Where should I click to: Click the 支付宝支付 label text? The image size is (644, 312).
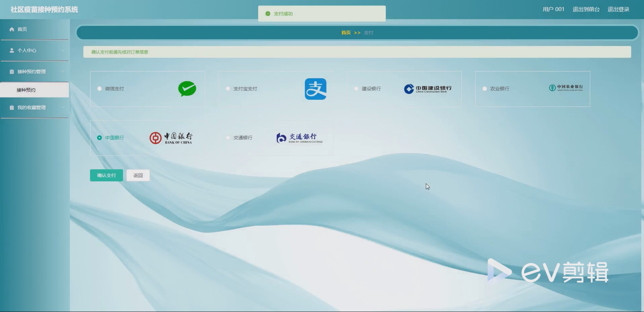[x=245, y=89]
